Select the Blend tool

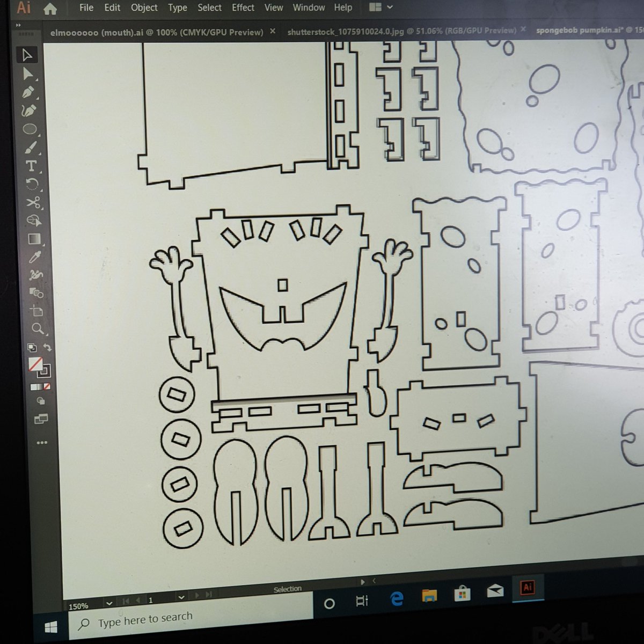tap(36, 293)
